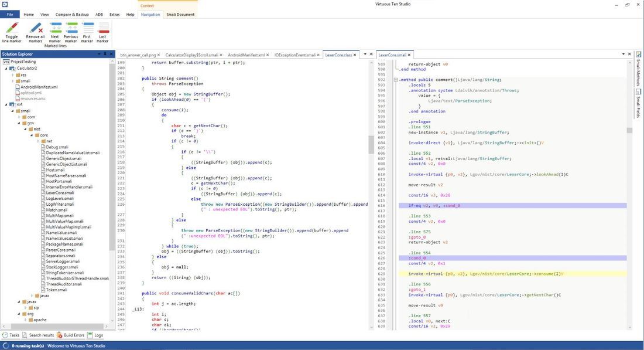Image resolution: width=644 pixels, height=350 pixels.
Task: Switch to the Home ribbon tab
Action: 29,15
